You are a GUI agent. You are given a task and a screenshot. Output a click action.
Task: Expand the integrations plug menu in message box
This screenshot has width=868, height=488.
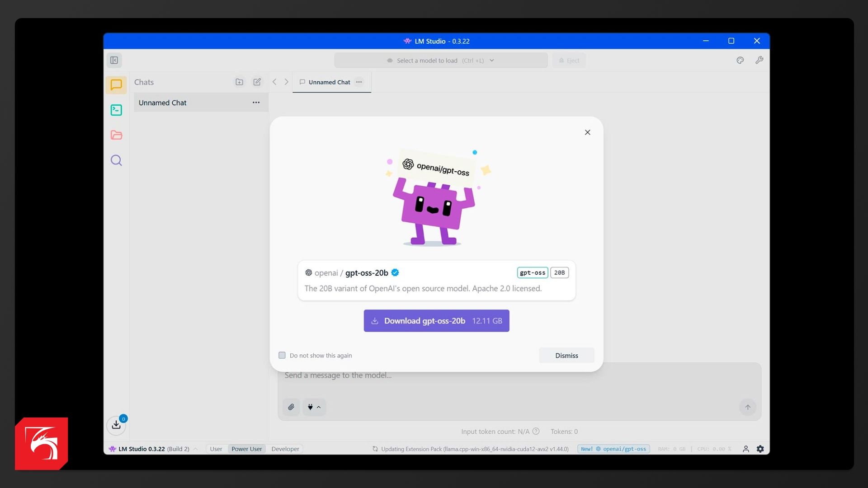tap(314, 407)
